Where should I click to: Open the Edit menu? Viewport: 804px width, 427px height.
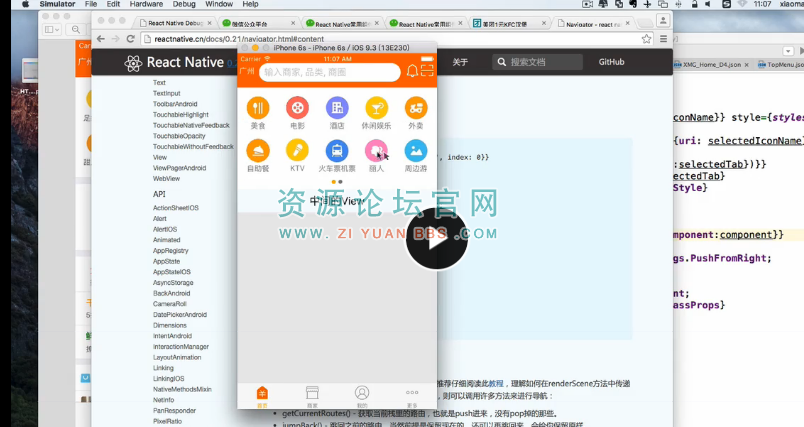coord(113,4)
